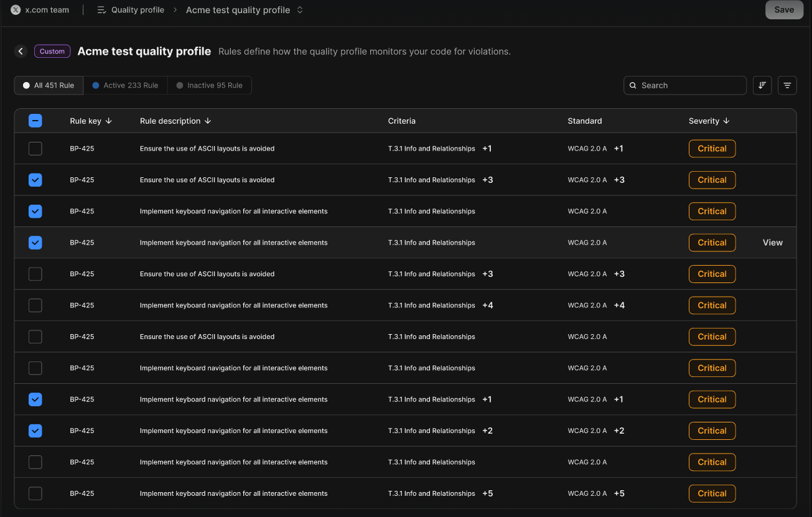Expand +2 extra standards in Standard column
This screenshot has height=517, width=812.
pyautogui.click(x=619, y=431)
